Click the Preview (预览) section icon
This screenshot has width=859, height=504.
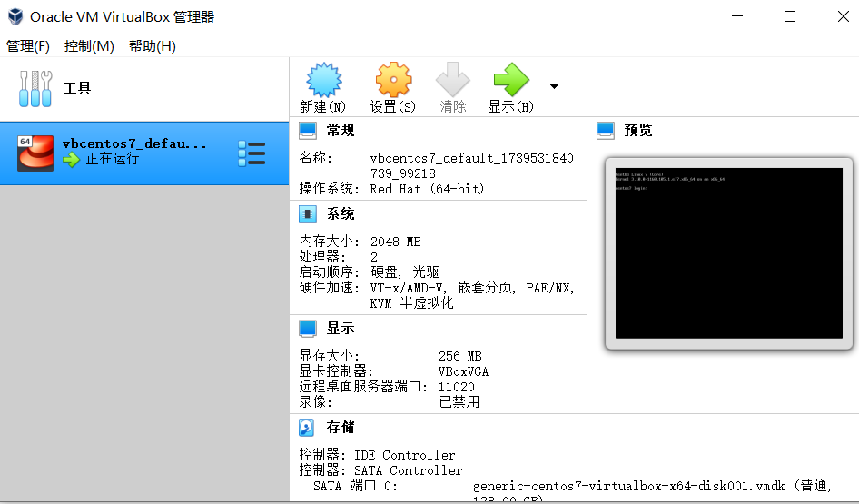[606, 131]
